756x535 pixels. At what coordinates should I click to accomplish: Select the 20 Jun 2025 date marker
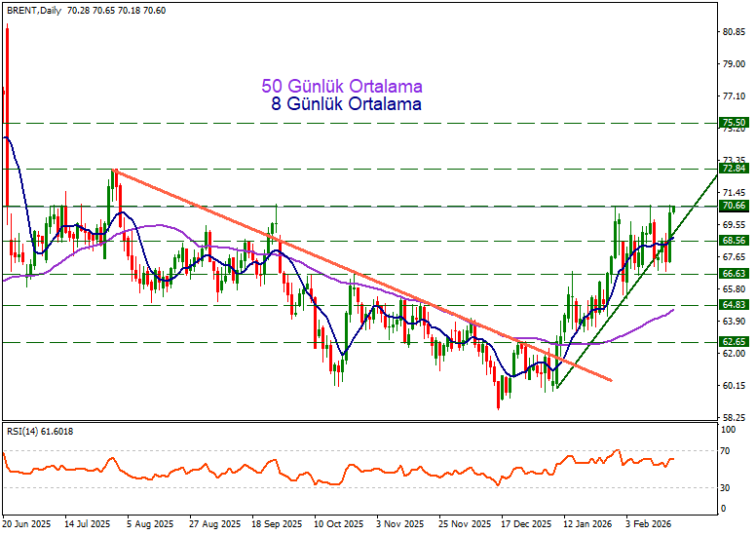26,522
